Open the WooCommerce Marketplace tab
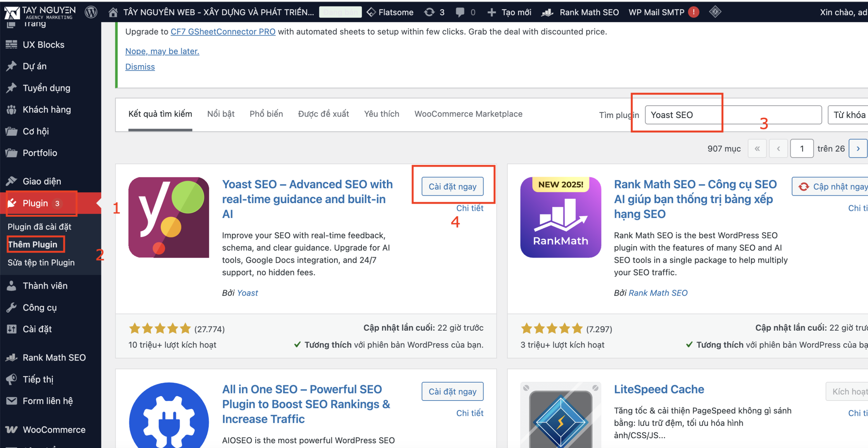Screen dimensions: 868x448 (468, 114)
